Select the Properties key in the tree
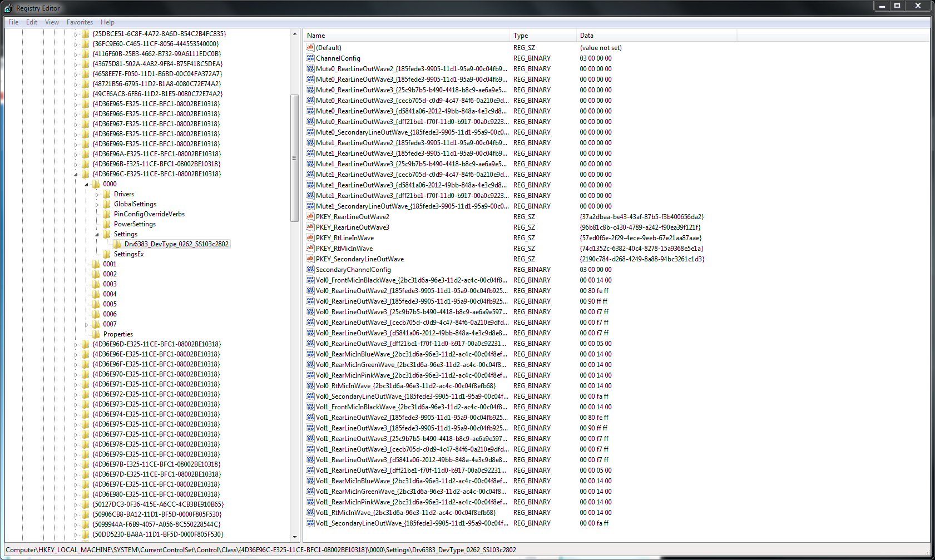Screen dimensions: 935x560 coord(118,334)
